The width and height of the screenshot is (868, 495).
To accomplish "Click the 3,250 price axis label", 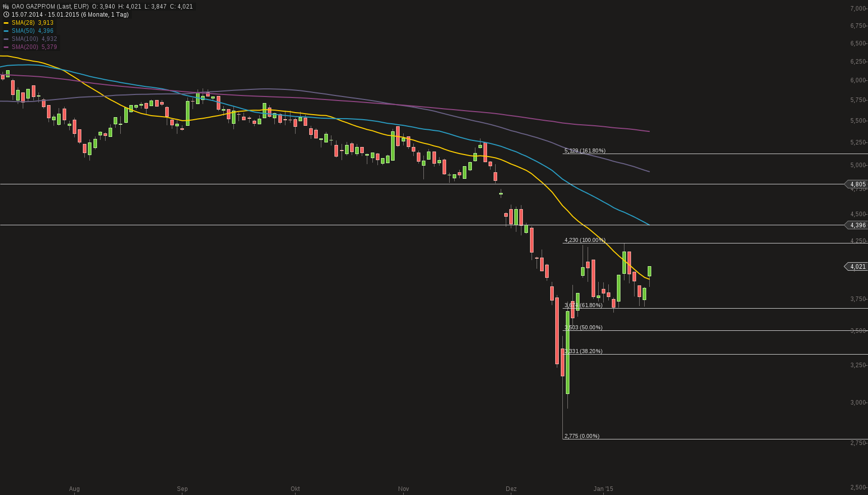I will point(858,365).
